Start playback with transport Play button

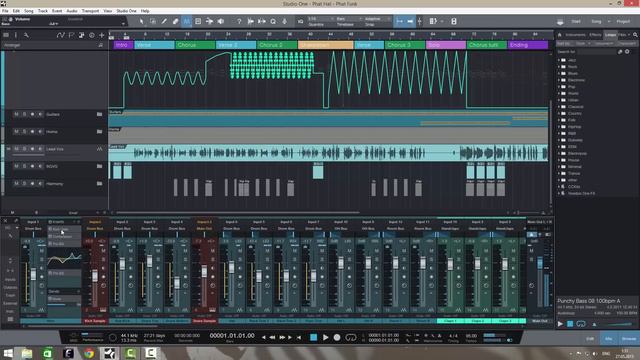(325, 337)
